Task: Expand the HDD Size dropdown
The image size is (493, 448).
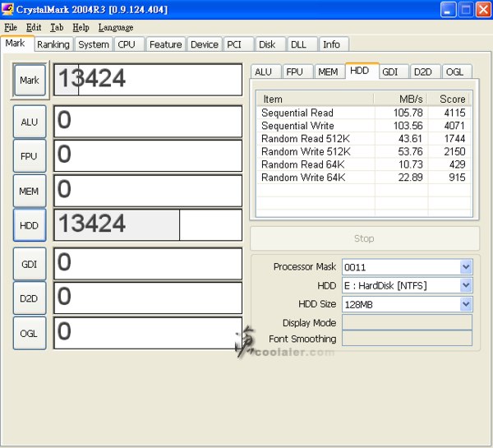Action: click(466, 304)
